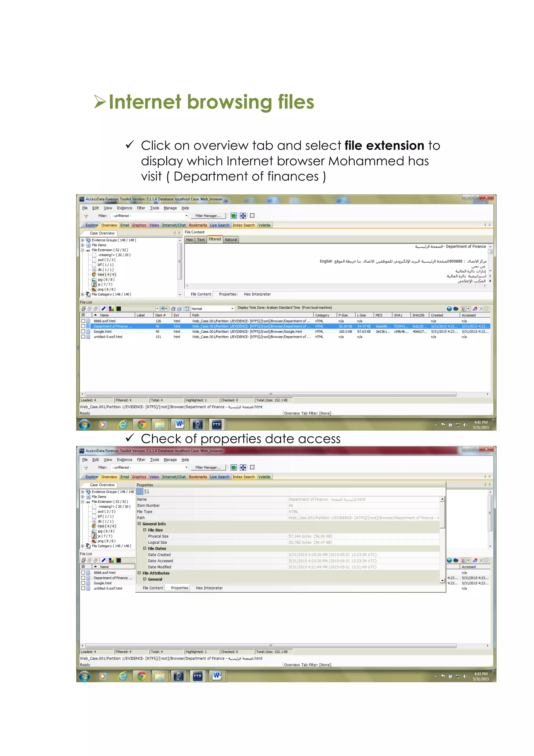This screenshot has width=534, height=756.
Task: Click the A-Z alphabetical sort icon in the lower window's Properties pane
Action: coord(147,491)
